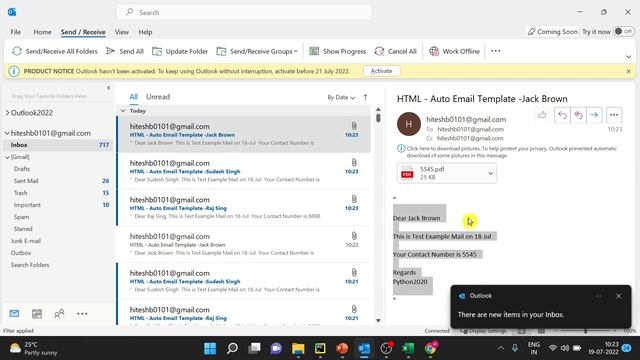Open the Sent Mail folder
Screen dimensions: 640x360
point(26,181)
